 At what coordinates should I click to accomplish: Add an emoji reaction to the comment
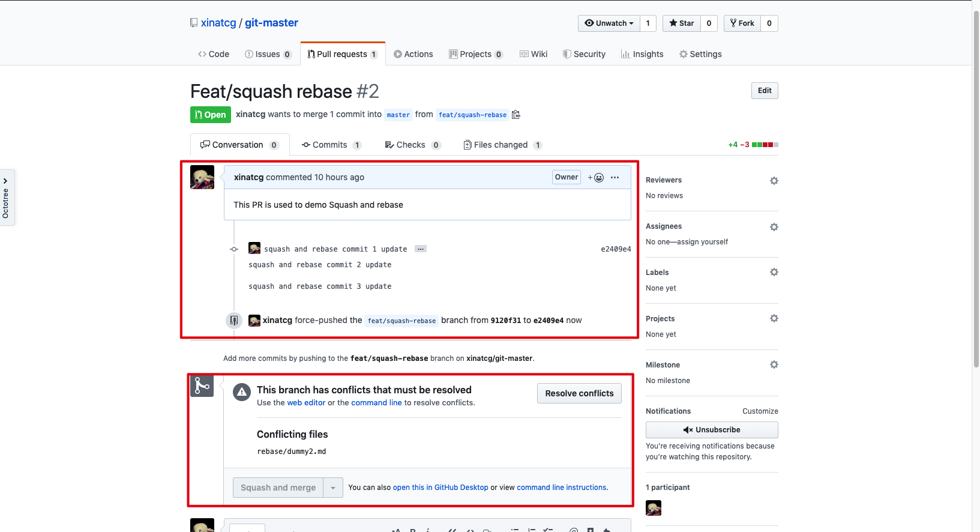[x=595, y=177]
